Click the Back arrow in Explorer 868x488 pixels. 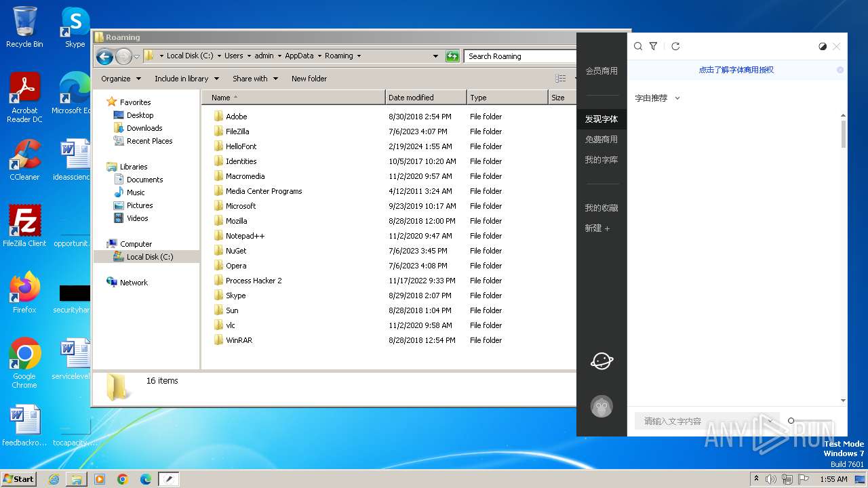104,56
